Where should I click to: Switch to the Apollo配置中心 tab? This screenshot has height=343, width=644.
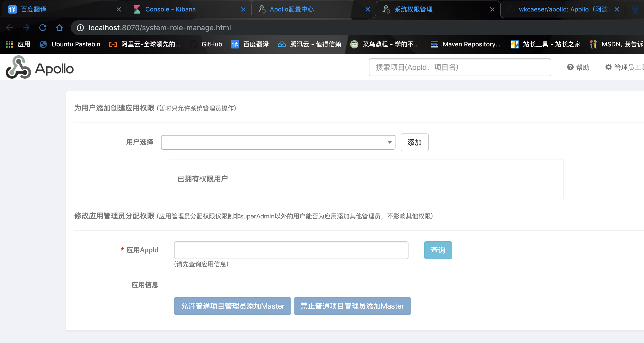pos(292,9)
